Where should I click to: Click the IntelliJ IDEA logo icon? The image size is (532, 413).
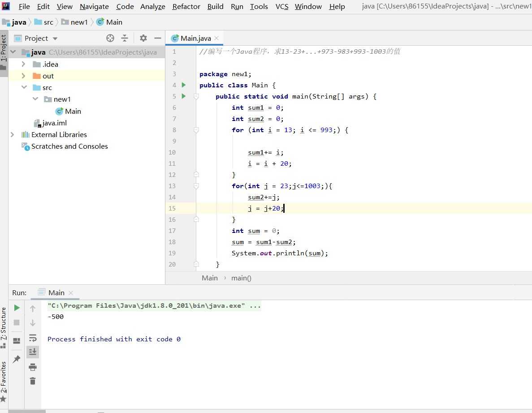point(6,6)
